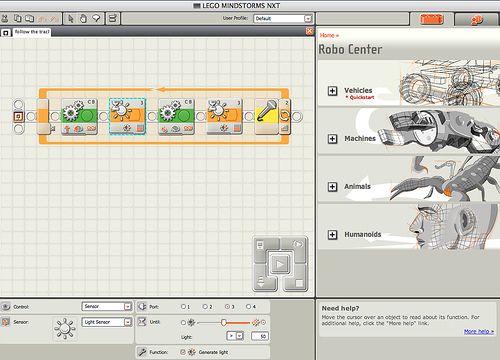The image size is (500, 360).
Task: Select the highlighted Wait light sensor block
Action: click(x=128, y=116)
